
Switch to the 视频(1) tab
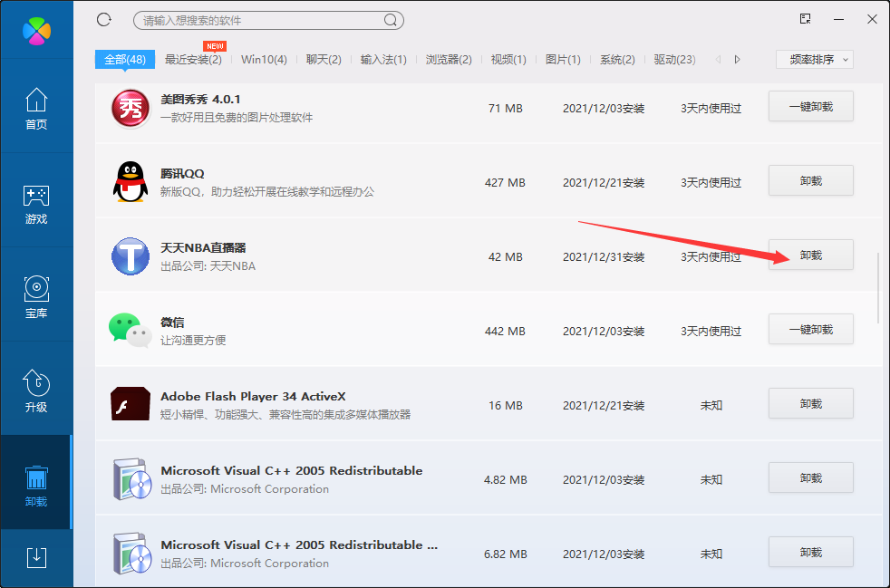click(508, 60)
